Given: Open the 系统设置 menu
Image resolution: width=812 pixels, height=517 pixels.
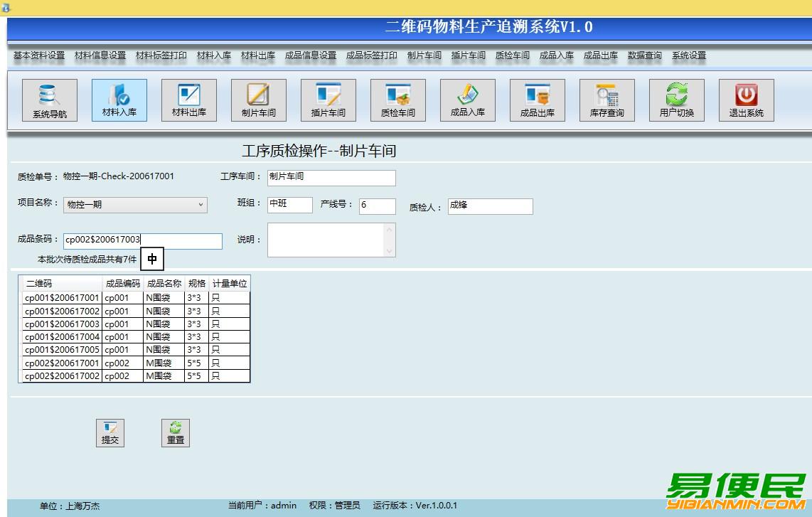Looking at the screenshot, I should pyautogui.click(x=688, y=55).
